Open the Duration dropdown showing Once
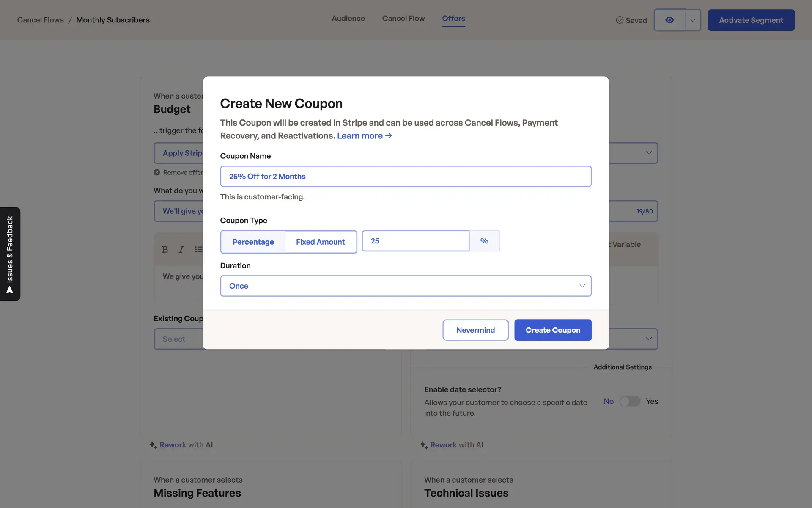The width and height of the screenshot is (812, 508). point(405,286)
